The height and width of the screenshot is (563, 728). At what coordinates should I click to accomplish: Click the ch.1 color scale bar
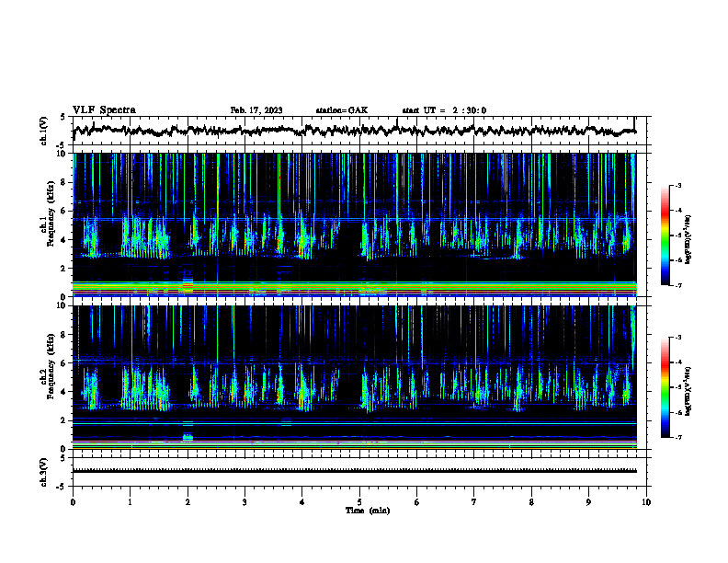pyautogui.click(x=665, y=236)
